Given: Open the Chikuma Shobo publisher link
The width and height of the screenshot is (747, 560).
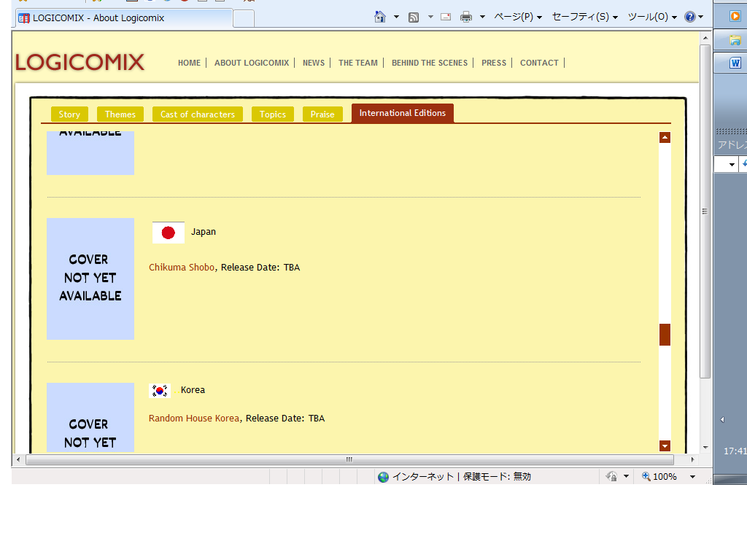Looking at the screenshot, I should [182, 267].
